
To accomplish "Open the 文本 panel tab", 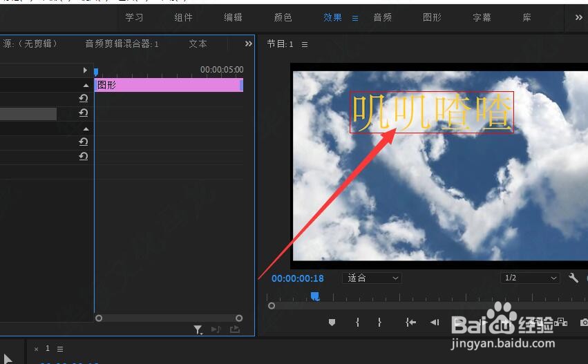I will click(198, 44).
